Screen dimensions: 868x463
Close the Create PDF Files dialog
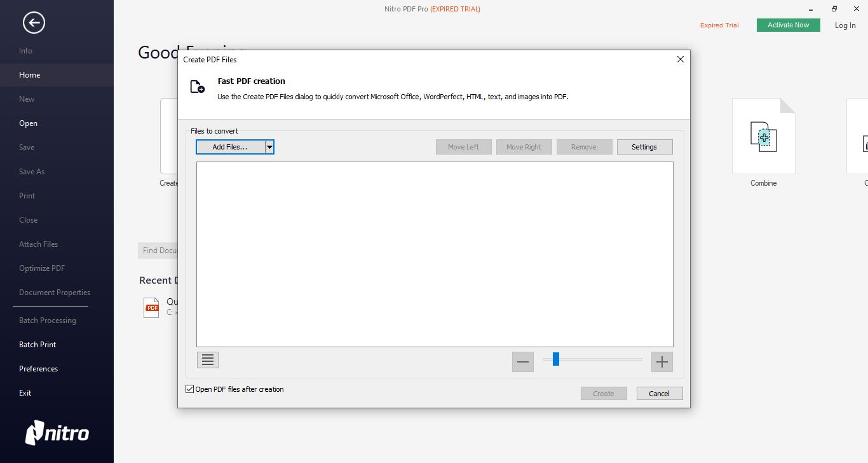(x=680, y=59)
